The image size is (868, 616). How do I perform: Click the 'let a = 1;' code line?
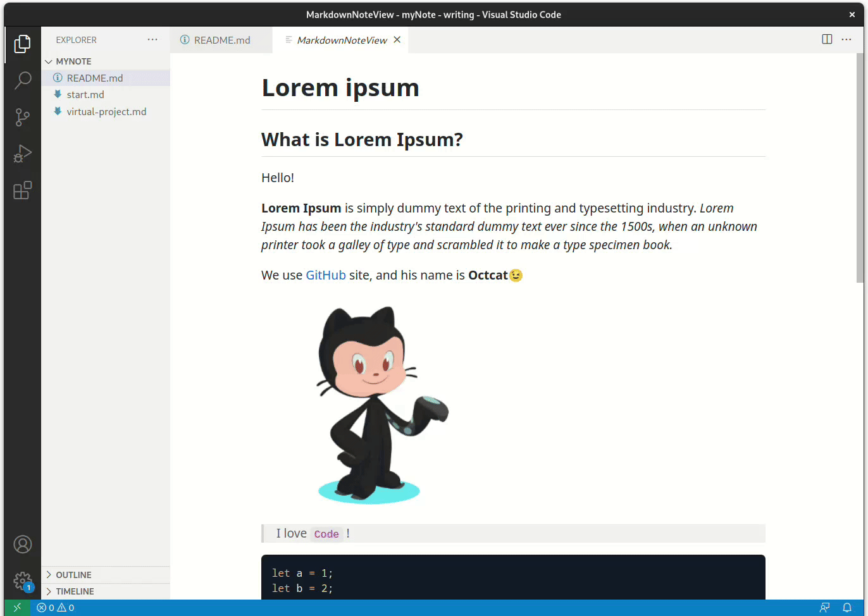(302, 573)
